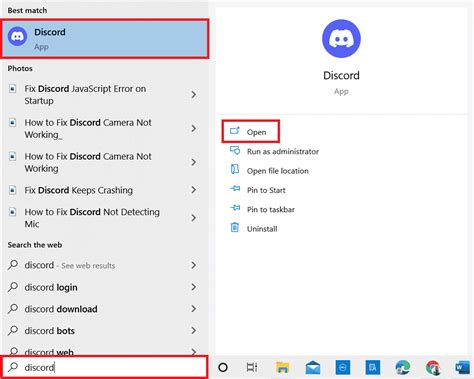This screenshot has height=379, width=474.
Task: Expand chevron for 'Fix Discord JavaScript Error on Startup'
Action: (193, 95)
